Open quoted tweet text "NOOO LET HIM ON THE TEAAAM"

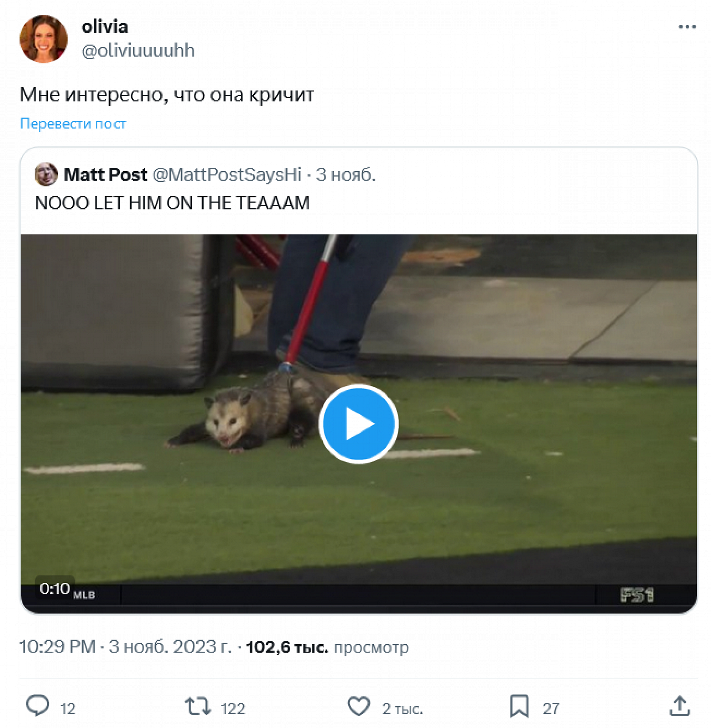point(172,203)
